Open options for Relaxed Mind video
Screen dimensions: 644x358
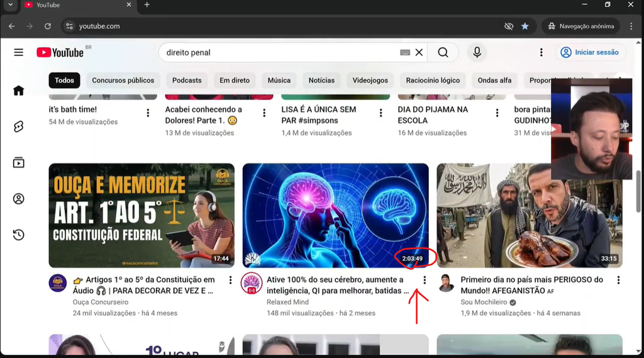tap(425, 280)
